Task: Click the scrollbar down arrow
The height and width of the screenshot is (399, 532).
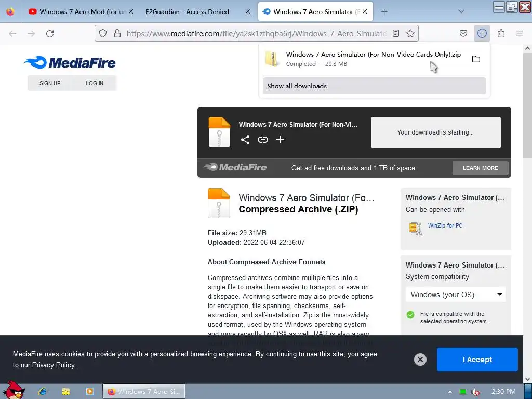Action: [x=528, y=379]
